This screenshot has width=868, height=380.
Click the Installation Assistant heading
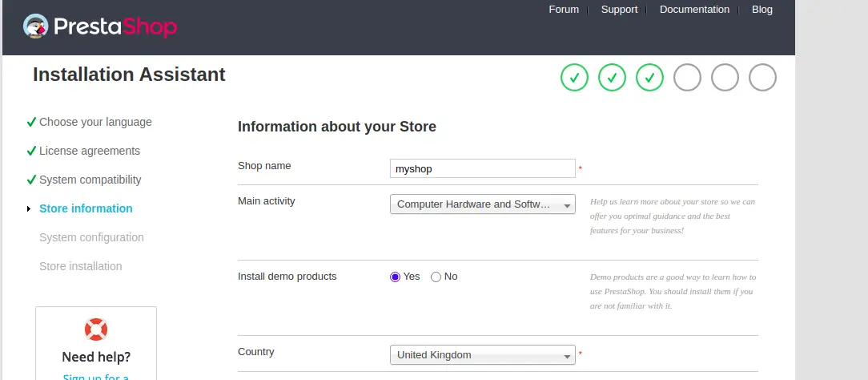[129, 75]
